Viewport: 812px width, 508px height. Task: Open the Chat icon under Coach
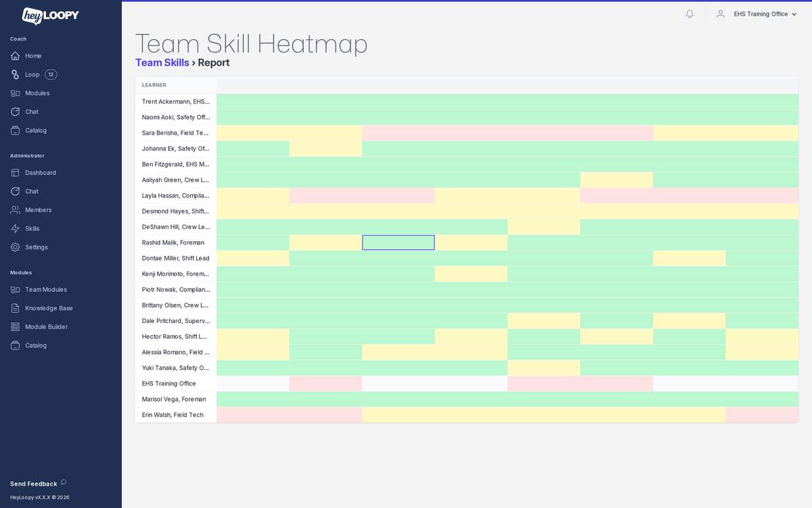[15, 112]
